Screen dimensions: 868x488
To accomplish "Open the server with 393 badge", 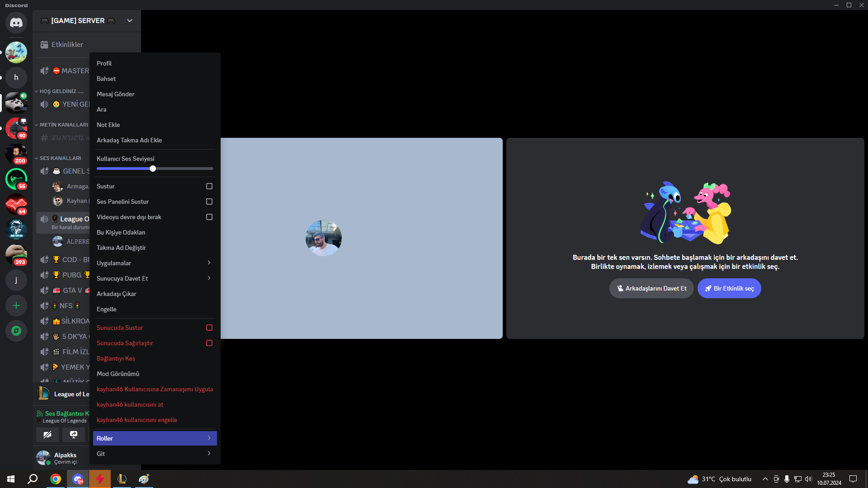I will pos(16,255).
